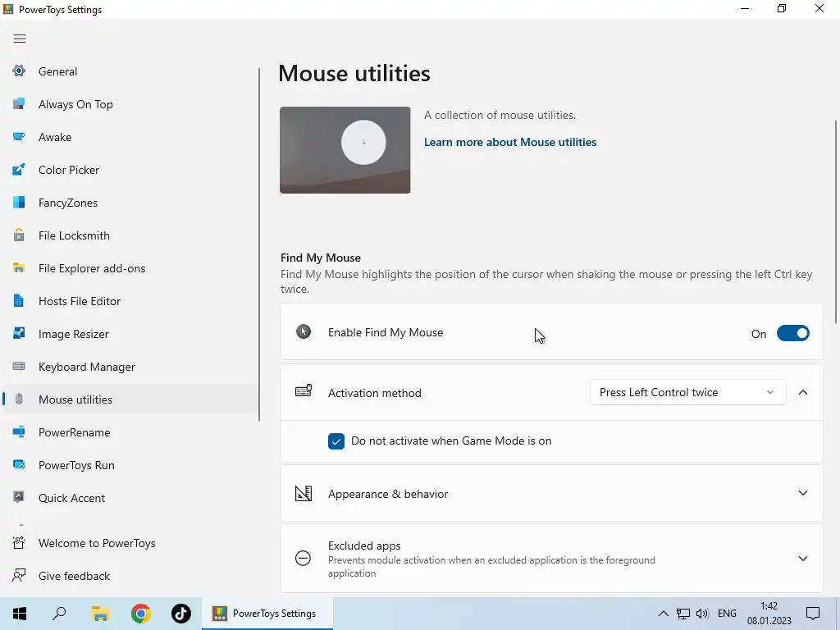
Task: Click the Welcome to PowerToys icon
Action: (19, 543)
